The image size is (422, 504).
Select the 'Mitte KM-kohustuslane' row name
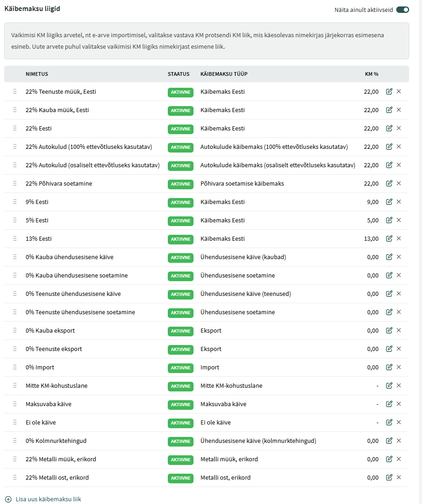57,386
